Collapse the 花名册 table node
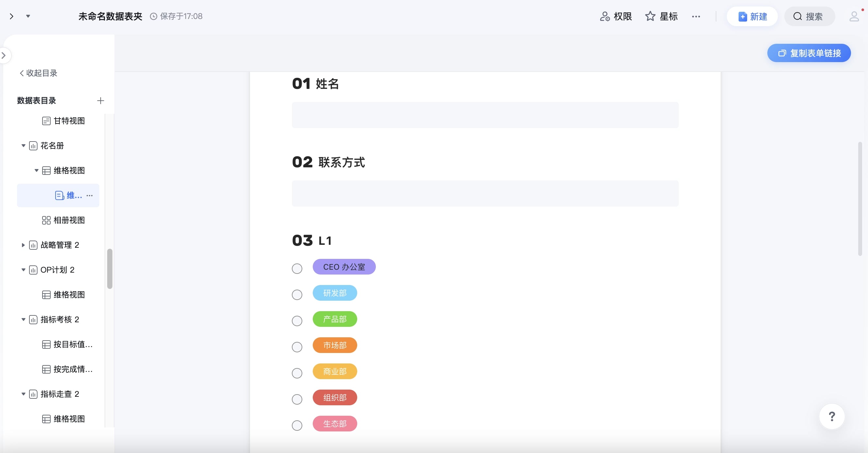The width and height of the screenshot is (868, 453). pyautogui.click(x=23, y=146)
